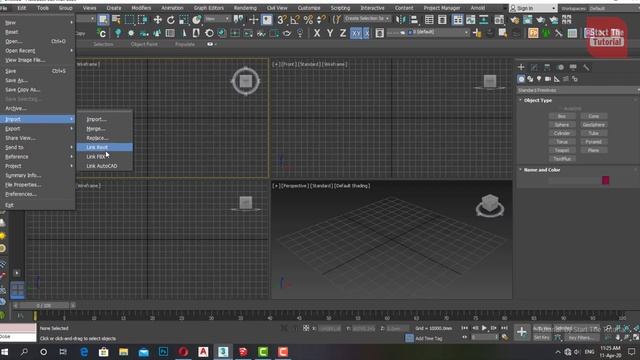640x360 pixels.
Task: Open the Modify tab in command panel
Action: click(x=534, y=67)
